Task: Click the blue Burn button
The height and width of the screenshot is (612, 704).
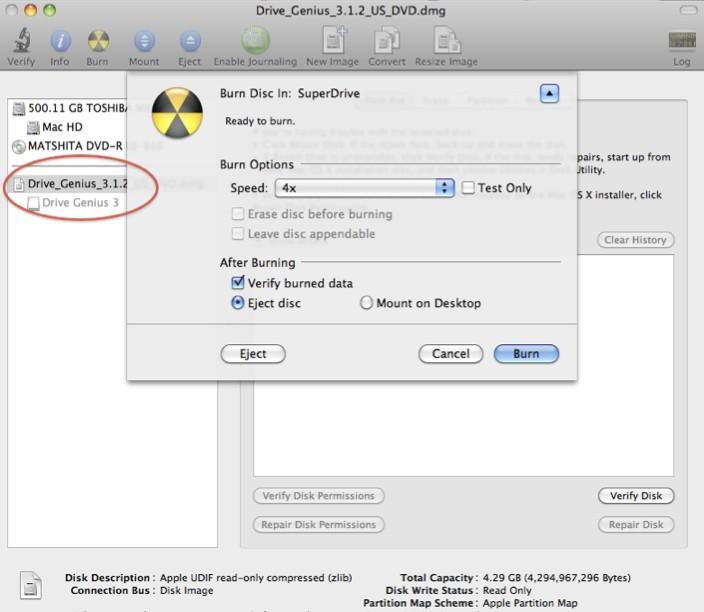Action: (x=526, y=354)
